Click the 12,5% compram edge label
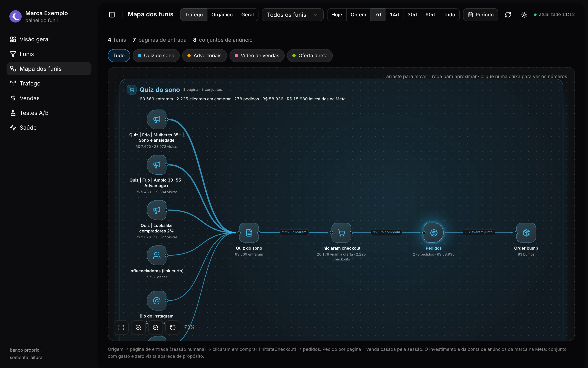 [386, 232]
